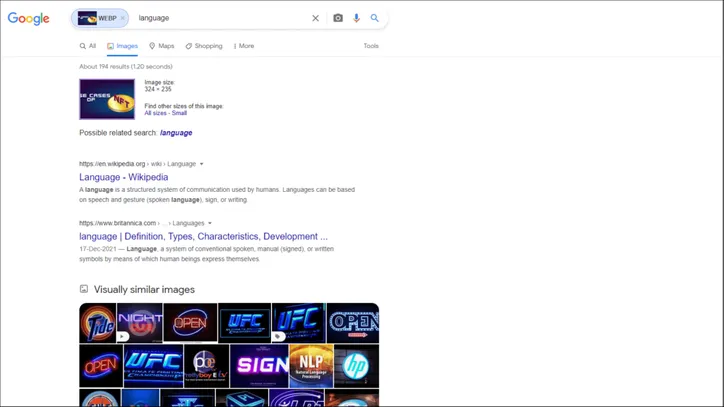Screen dimensions: 724x407
Task: Open the Shopping tab
Action: pyautogui.click(x=204, y=46)
